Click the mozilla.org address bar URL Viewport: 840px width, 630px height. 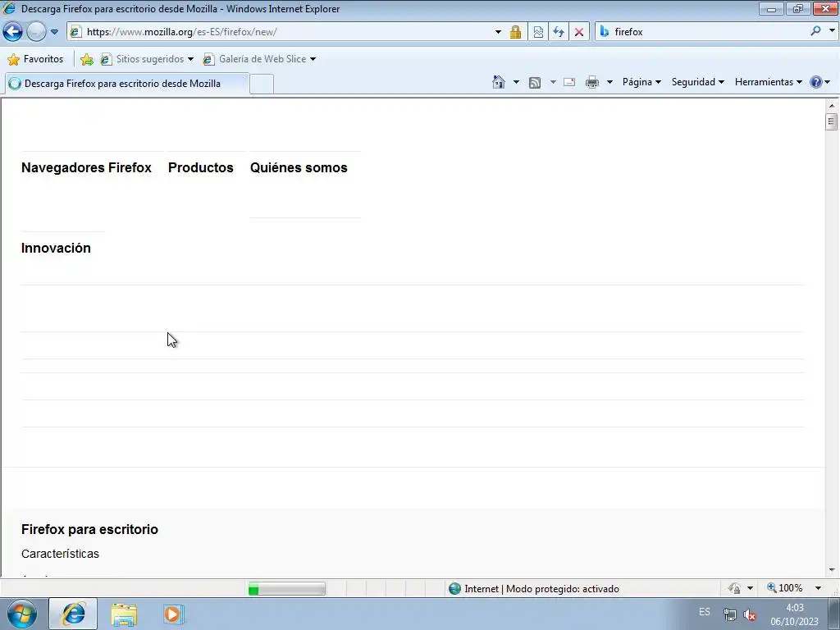click(x=181, y=32)
